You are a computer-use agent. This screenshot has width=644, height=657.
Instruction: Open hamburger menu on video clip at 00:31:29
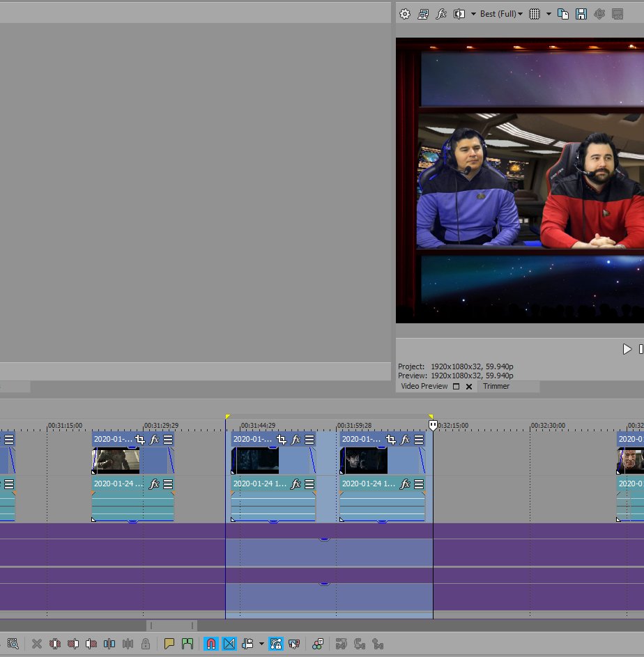(168, 439)
